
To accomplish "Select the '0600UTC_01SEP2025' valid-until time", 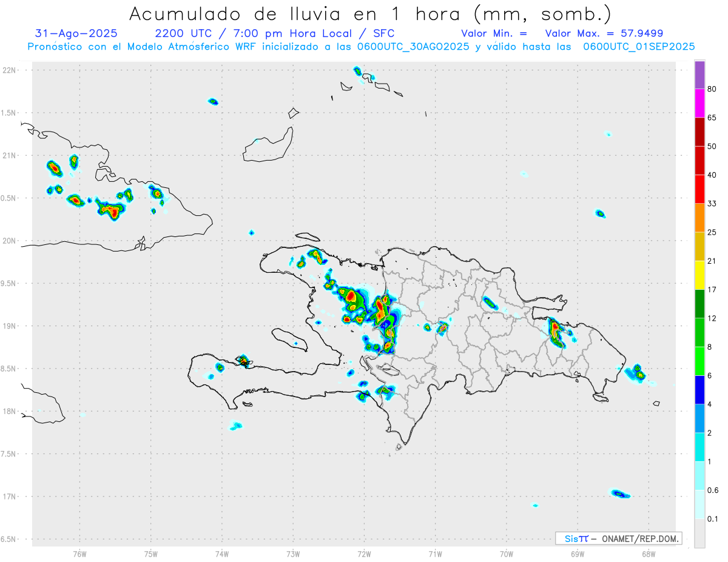I will click(x=639, y=47).
